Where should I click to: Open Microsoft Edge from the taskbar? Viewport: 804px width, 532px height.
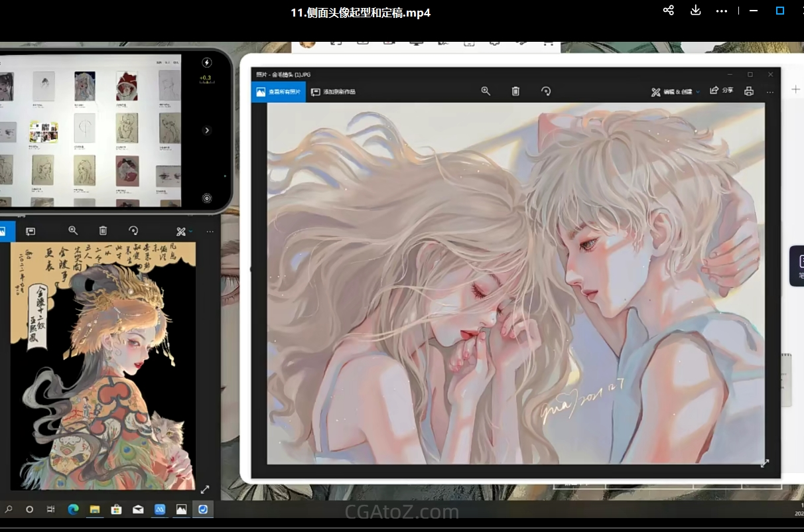[73, 509]
